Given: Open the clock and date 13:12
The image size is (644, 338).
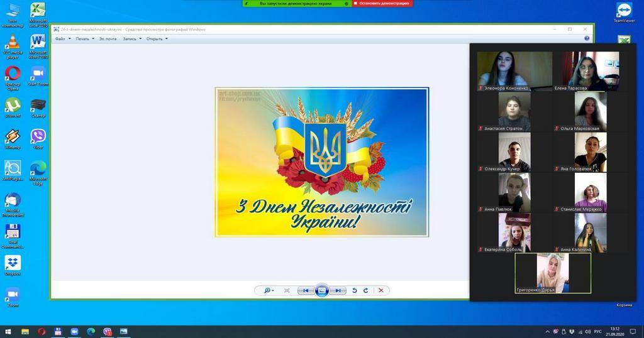Looking at the screenshot, I should pos(615,332).
